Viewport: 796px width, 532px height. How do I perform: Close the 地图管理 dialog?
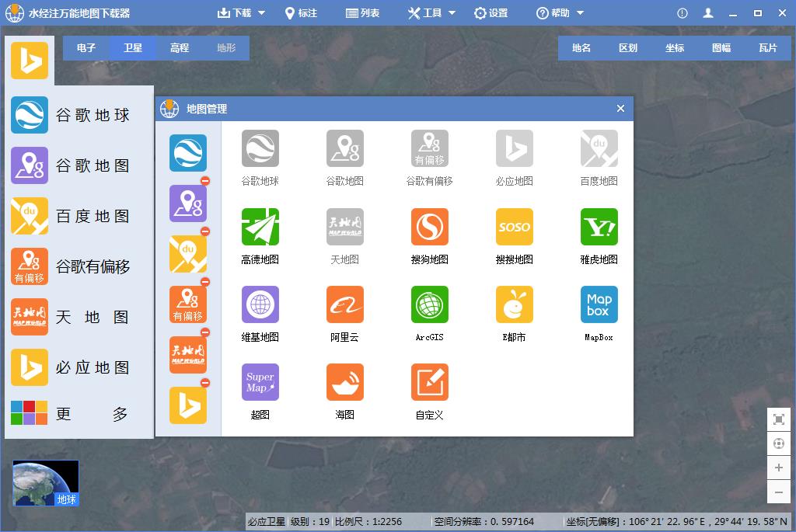[x=620, y=108]
